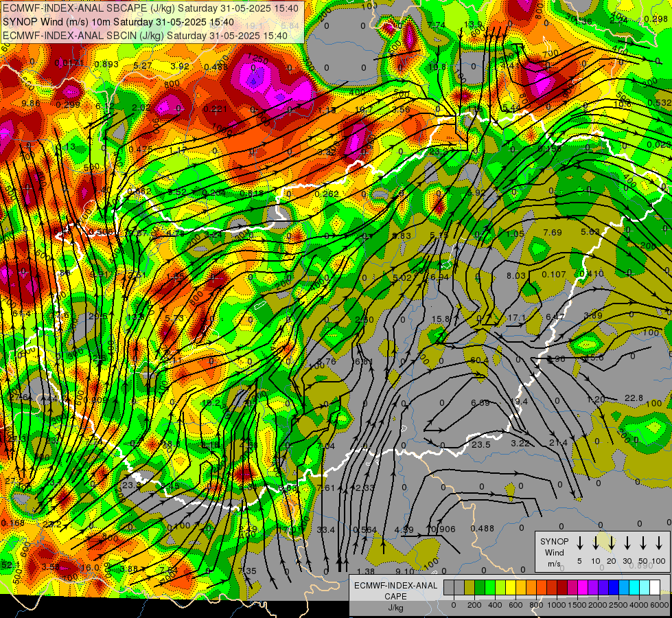Select the sky blue swatch after the 2500 tick

pos(625,587)
